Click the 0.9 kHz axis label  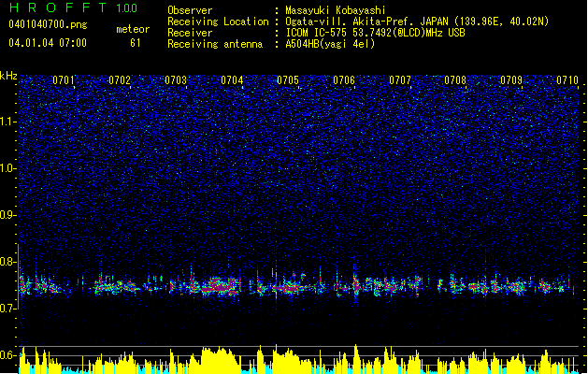pyautogui.click(x=8, y=215)
